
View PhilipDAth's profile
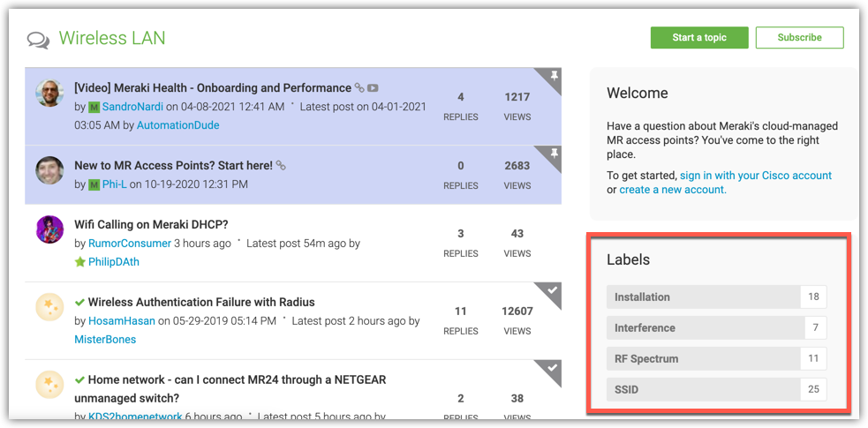pyautogui.click(x=114, y=262)
